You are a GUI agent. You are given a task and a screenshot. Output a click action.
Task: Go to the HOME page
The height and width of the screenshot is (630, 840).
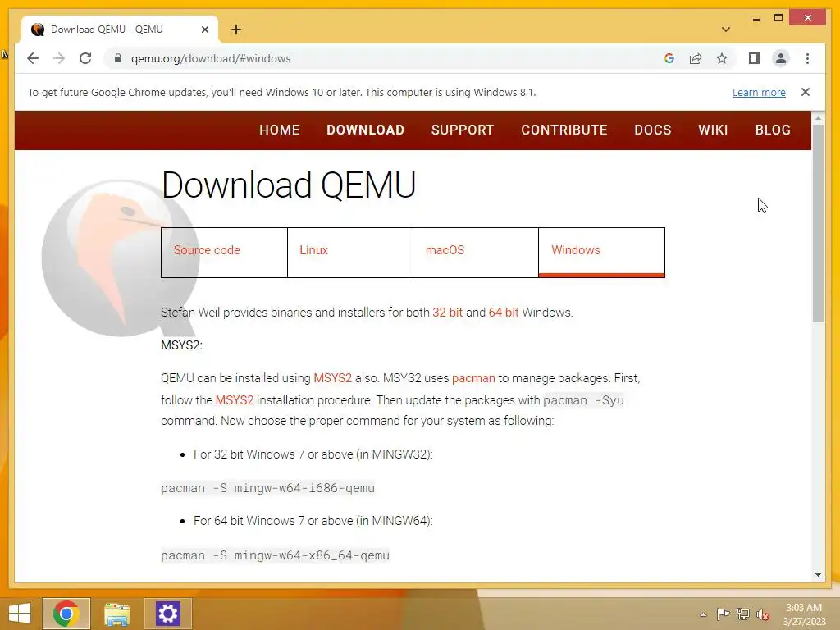pos(279,130)
